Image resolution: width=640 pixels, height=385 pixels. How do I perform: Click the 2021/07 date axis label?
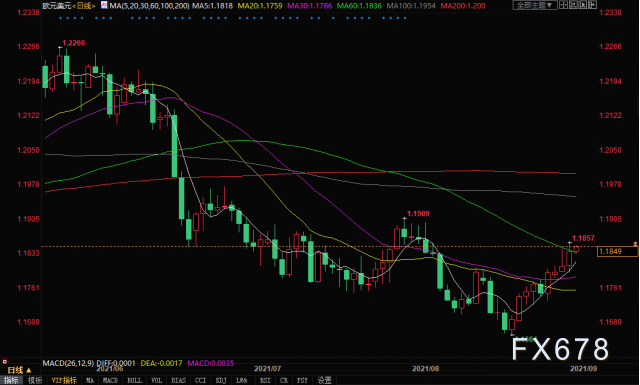click(x=268, y=369)
